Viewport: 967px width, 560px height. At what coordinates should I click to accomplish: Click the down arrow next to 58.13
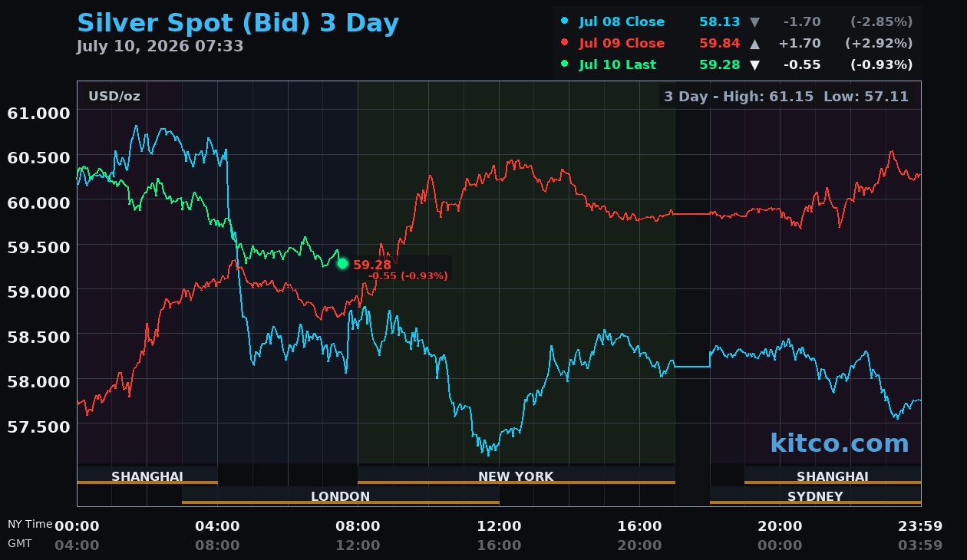pos(755,21)
